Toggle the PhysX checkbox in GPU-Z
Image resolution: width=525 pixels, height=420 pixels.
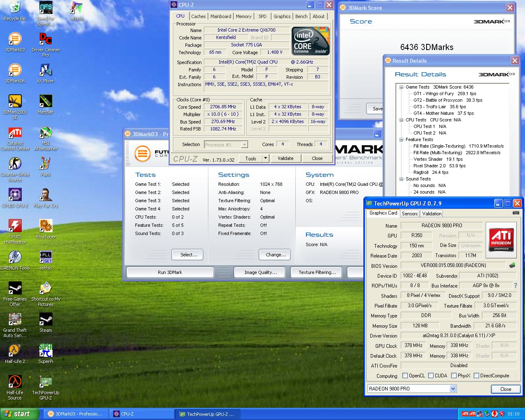click(454, 375)
